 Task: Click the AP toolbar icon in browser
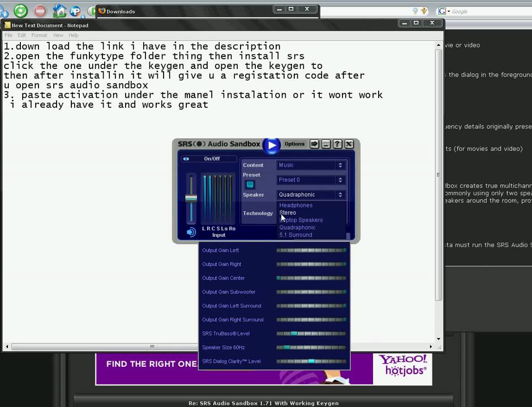(75, 11)
